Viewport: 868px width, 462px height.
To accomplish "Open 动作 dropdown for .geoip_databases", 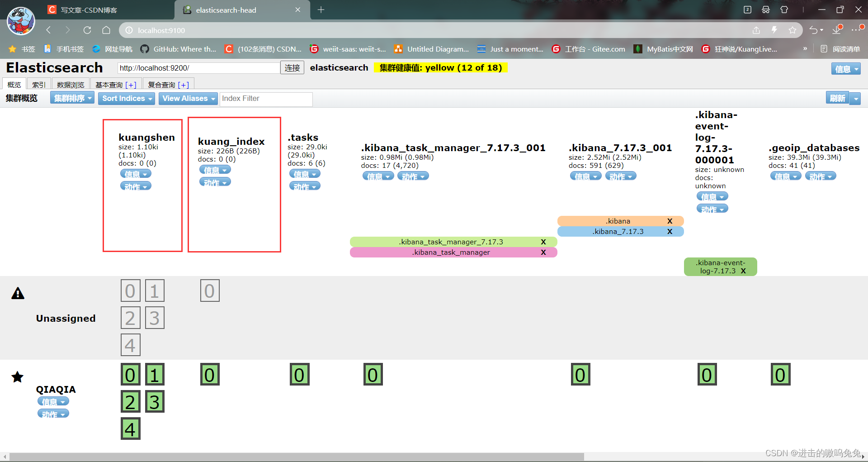I will click(x=821, y=176).
